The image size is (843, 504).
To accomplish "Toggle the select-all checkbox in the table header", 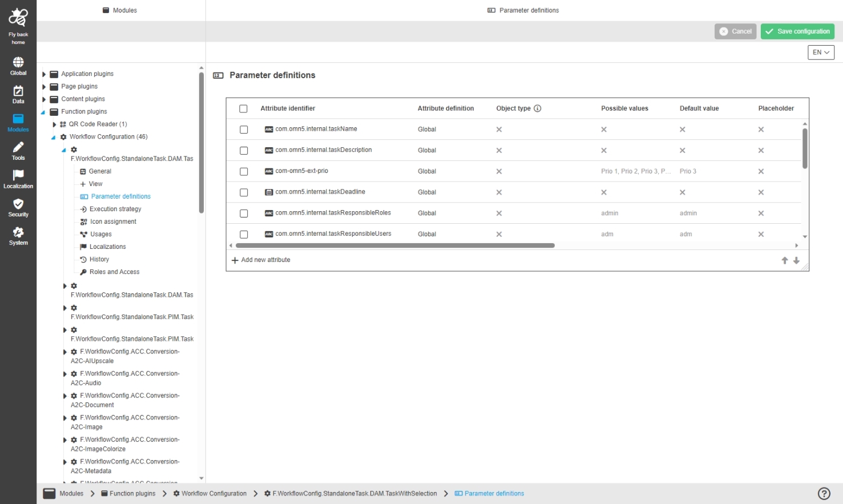I will (243, 108).
